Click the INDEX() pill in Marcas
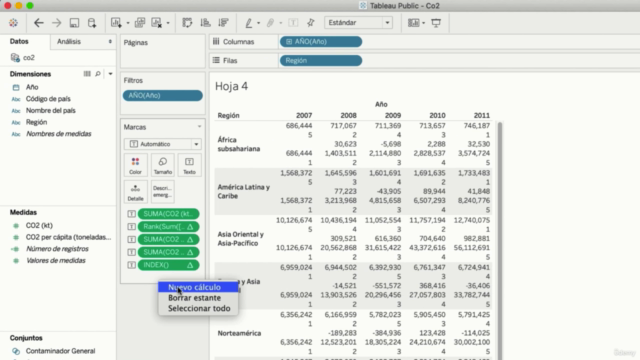Viewport: 640px width, 360px height. coord(169,265)
